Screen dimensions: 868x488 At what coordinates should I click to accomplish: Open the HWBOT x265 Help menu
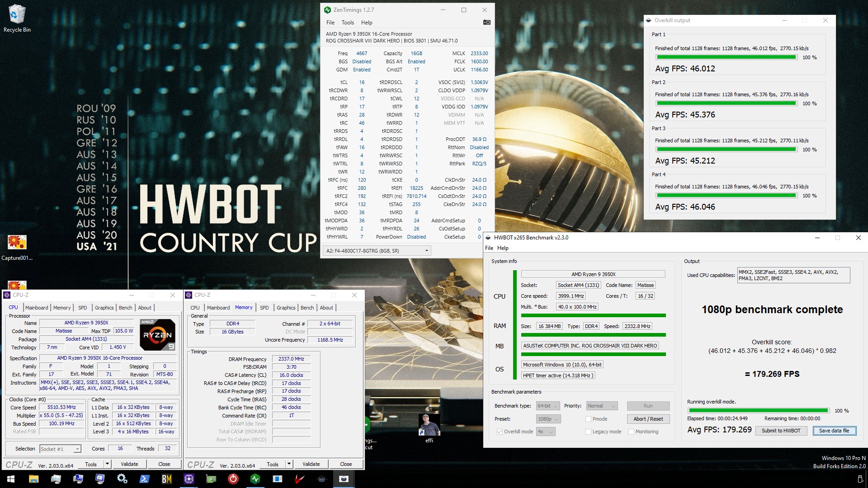[503, 248]
